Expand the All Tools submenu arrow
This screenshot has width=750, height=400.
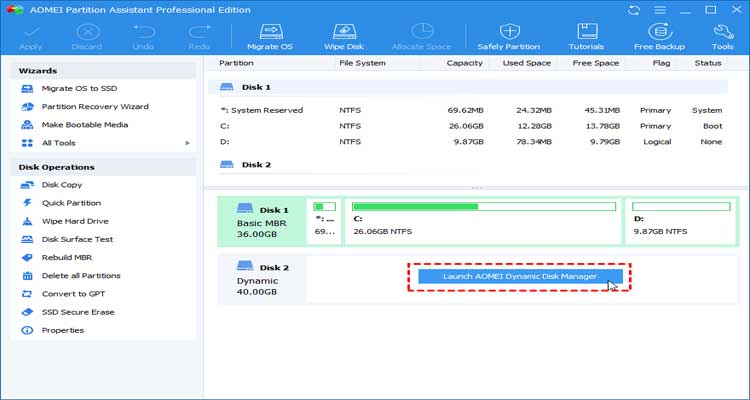pyautogui.click(x=188, y=143)
